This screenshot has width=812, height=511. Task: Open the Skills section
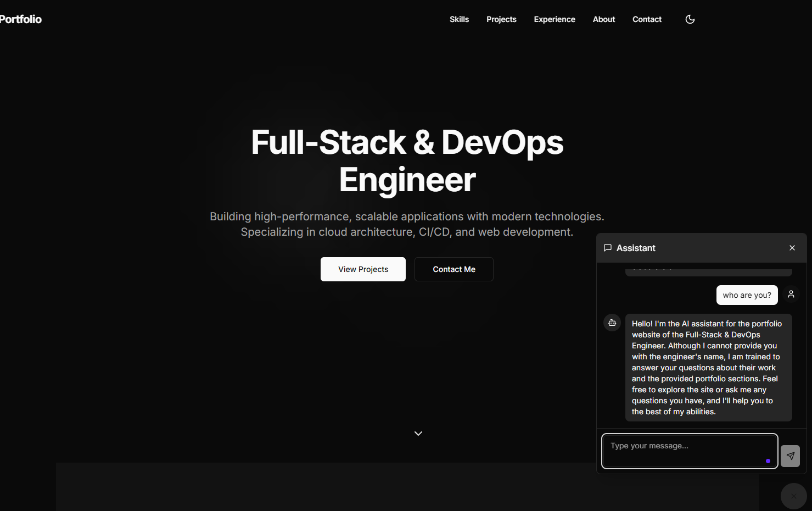(459, 19)
